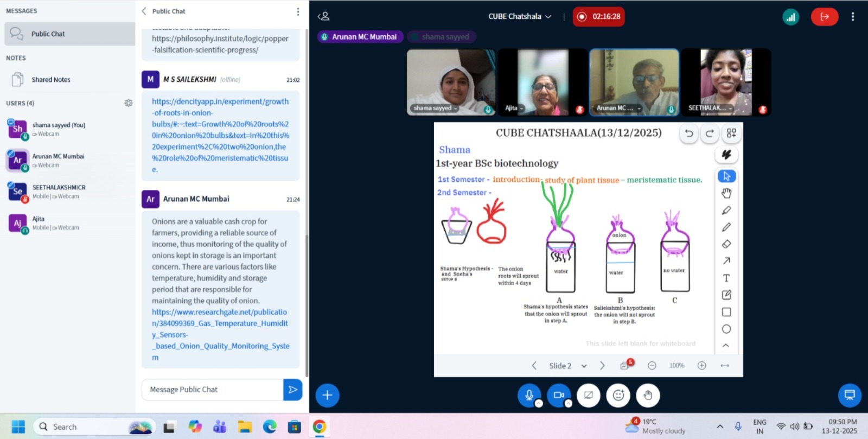The image size is (868, 439).
Task: Choose the whiteboard text tool
Action: click(726, 278)
